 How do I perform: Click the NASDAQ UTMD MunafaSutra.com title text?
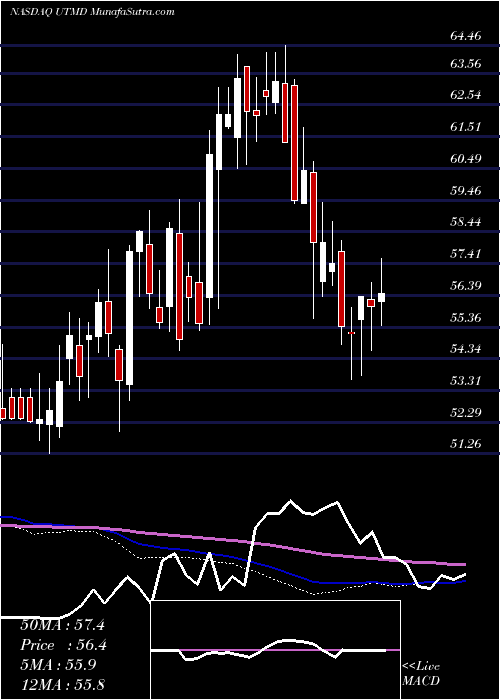coord(92,12)
